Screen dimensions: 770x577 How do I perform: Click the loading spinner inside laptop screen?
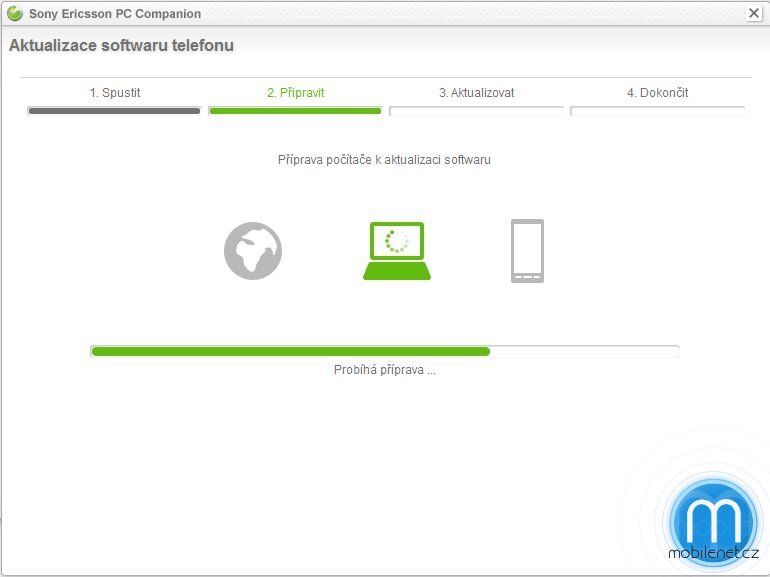[397, 241]
